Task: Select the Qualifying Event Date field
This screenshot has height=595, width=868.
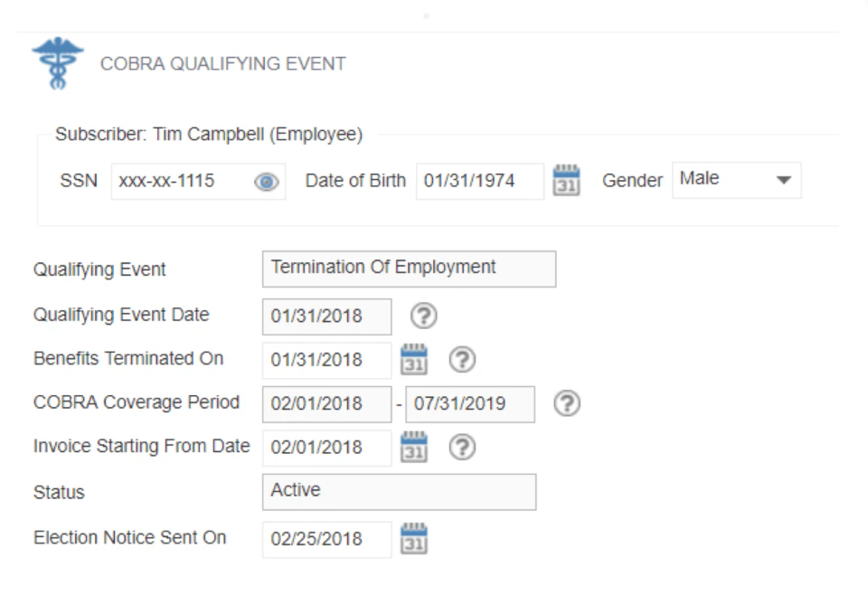Action: pyautogui.click(x=325, y=316)
